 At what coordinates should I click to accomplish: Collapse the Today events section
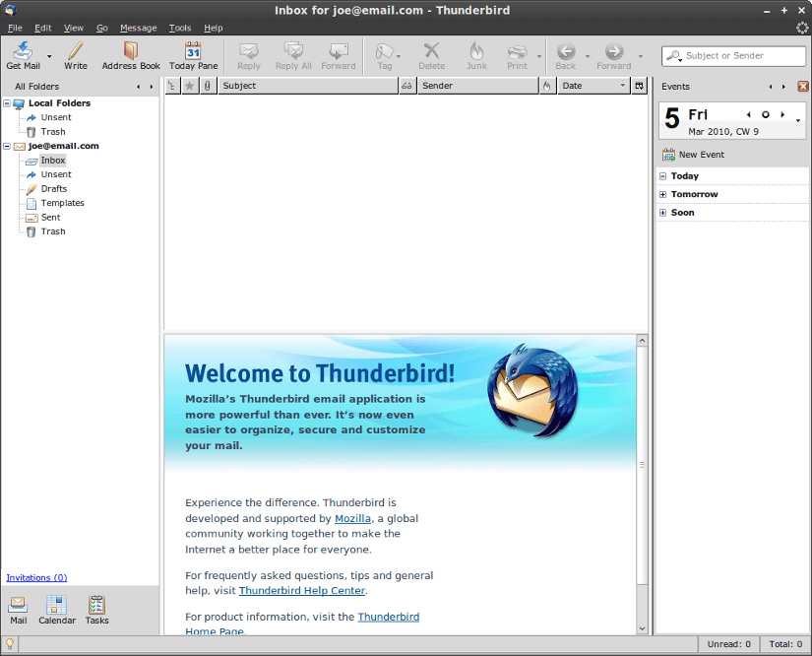coord(662,176)
